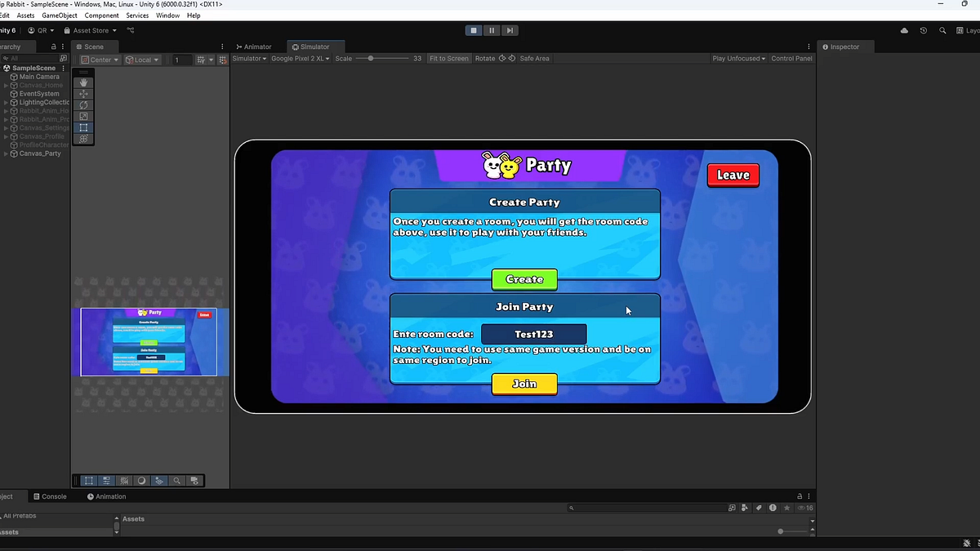Open the Google Pixel 2 XL device dropdown
Screen dimensions: 980x551
pos(300,58)
